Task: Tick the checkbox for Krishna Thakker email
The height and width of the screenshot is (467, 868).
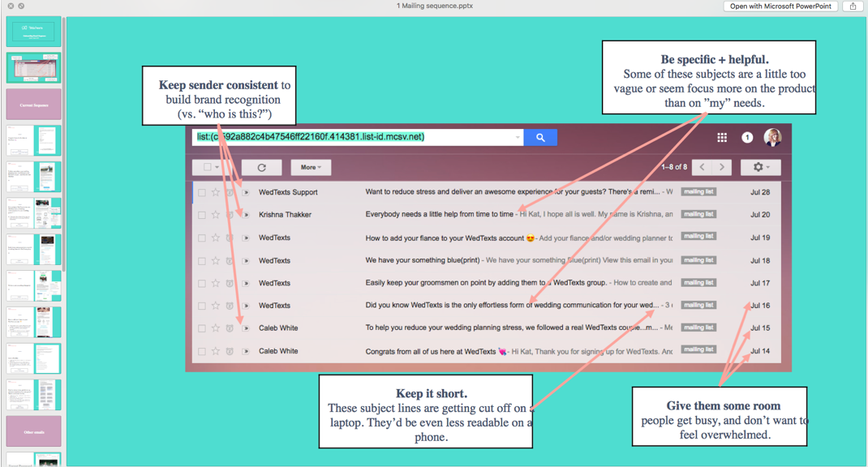Action: (201, 215)
